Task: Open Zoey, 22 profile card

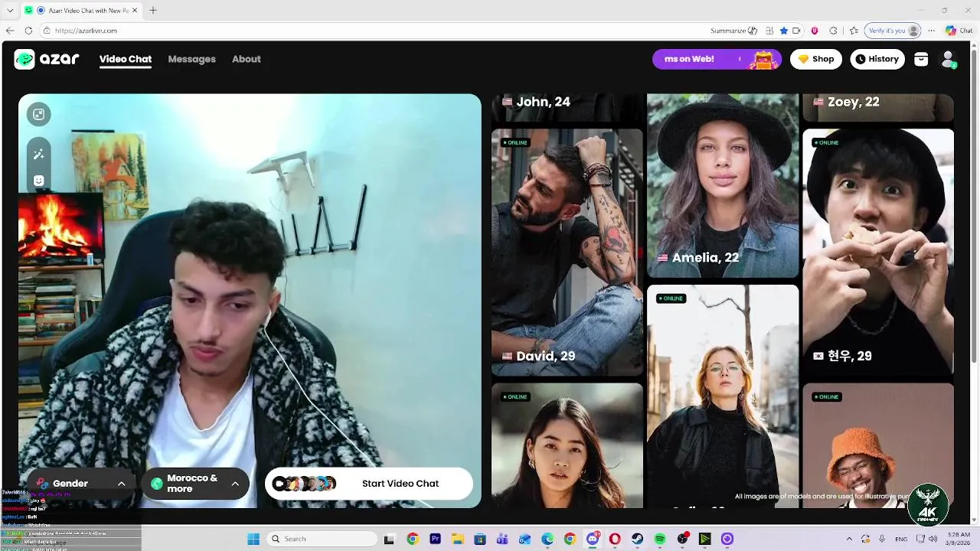Action: pyautogui.click(x=878, y=107)
